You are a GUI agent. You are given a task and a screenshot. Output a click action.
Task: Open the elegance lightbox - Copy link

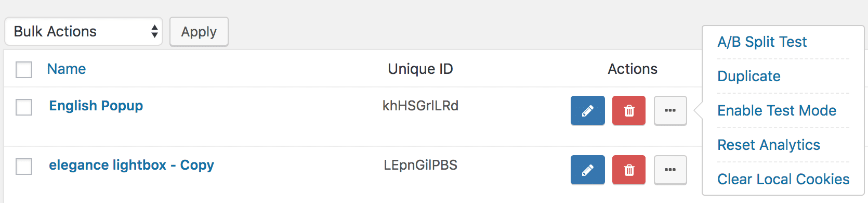[x=131, y=165]
